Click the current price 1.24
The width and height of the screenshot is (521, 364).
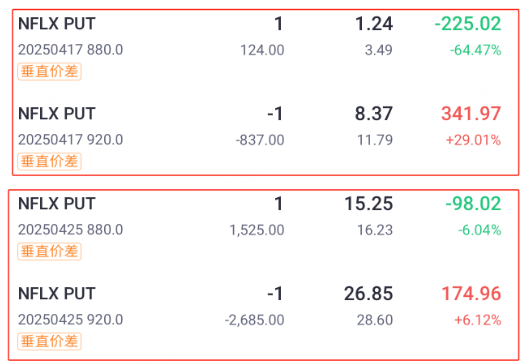click(374, 24)
